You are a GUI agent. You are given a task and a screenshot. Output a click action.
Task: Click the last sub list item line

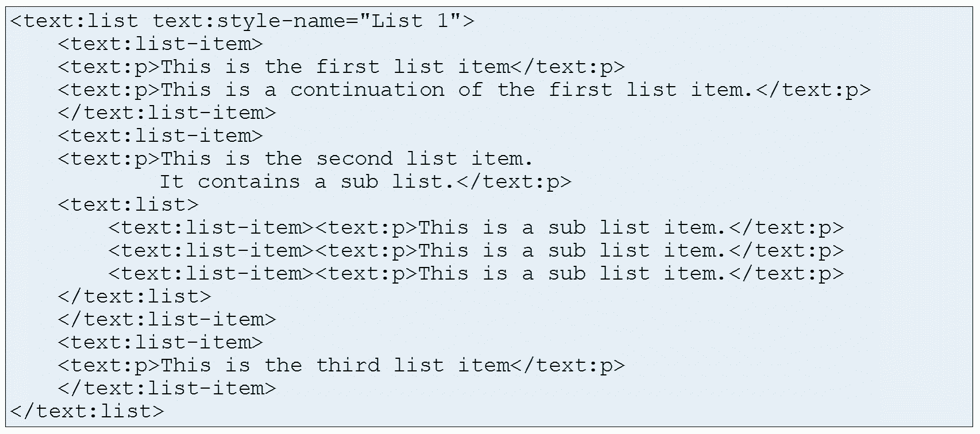point(476,274)
